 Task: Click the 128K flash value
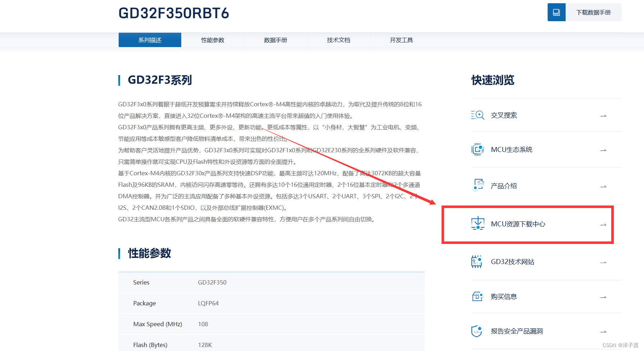(205, 345)
